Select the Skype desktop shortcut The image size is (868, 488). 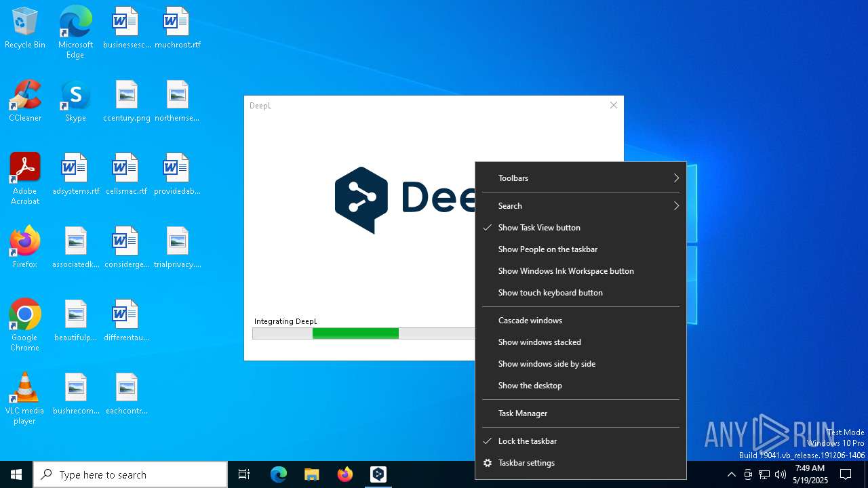tap(75, 101)
